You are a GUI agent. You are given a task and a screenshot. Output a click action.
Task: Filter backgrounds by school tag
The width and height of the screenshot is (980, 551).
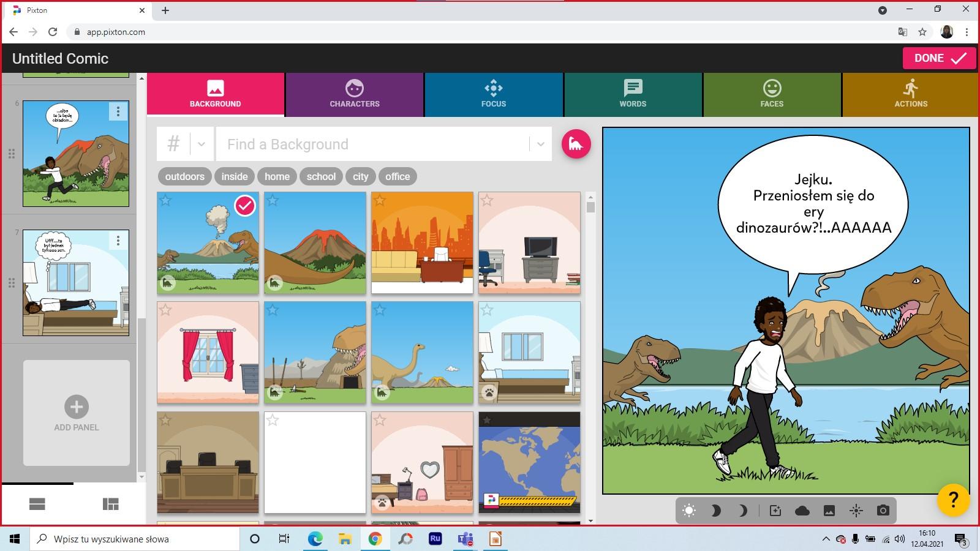pyautogui.click(x=321, y=176)
